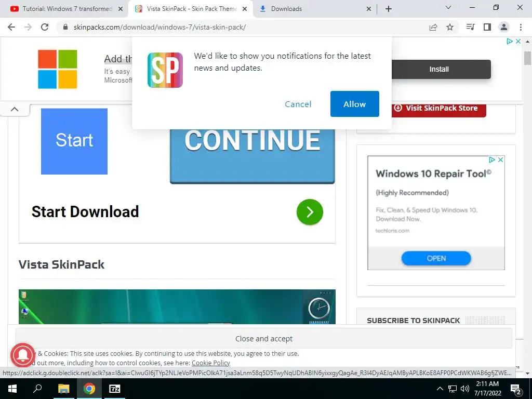
Task: Bookmark this page with the star icon
Action: 450,27
